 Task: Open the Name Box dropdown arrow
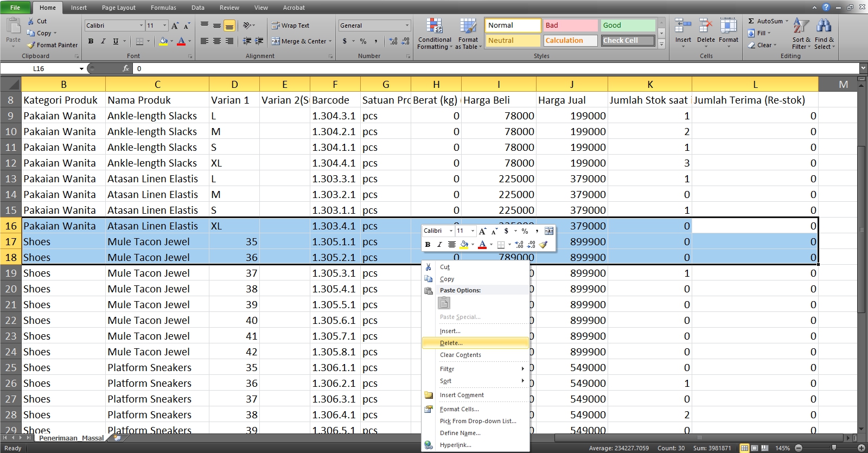point(81,69)
